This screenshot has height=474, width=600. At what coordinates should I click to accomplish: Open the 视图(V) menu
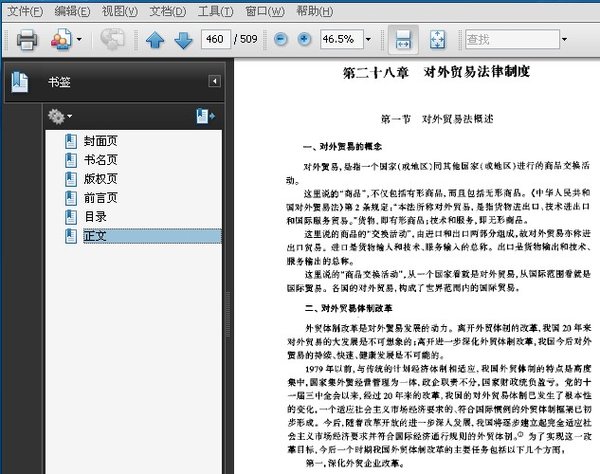tap(120, 11)
